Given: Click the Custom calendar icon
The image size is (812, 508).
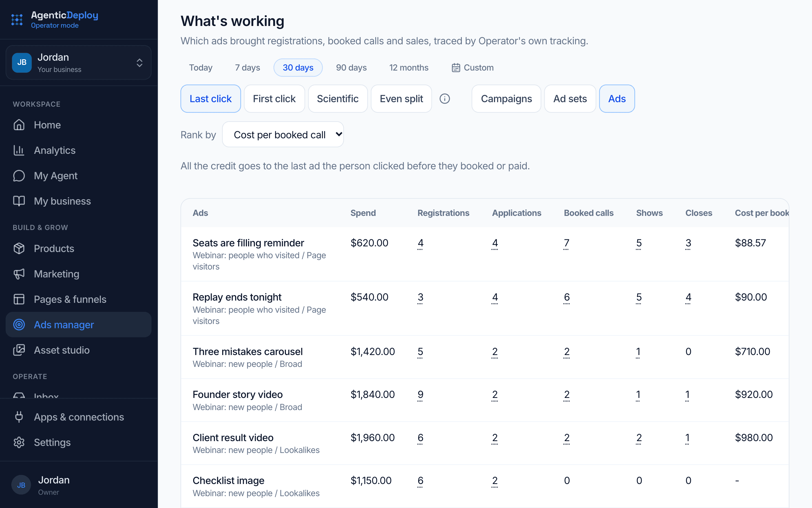Looking at the screenshot, I should coord(456,67).
